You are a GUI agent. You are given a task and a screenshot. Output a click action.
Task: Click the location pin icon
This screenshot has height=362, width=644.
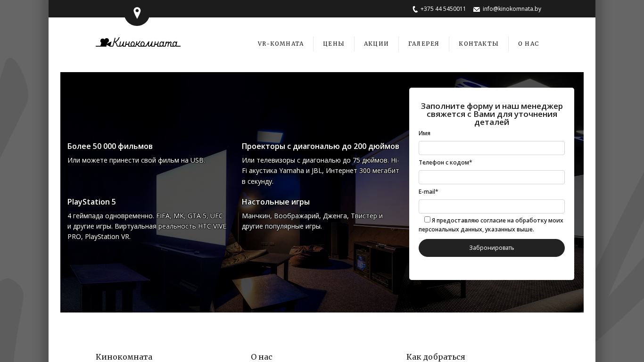pos(137,13)
